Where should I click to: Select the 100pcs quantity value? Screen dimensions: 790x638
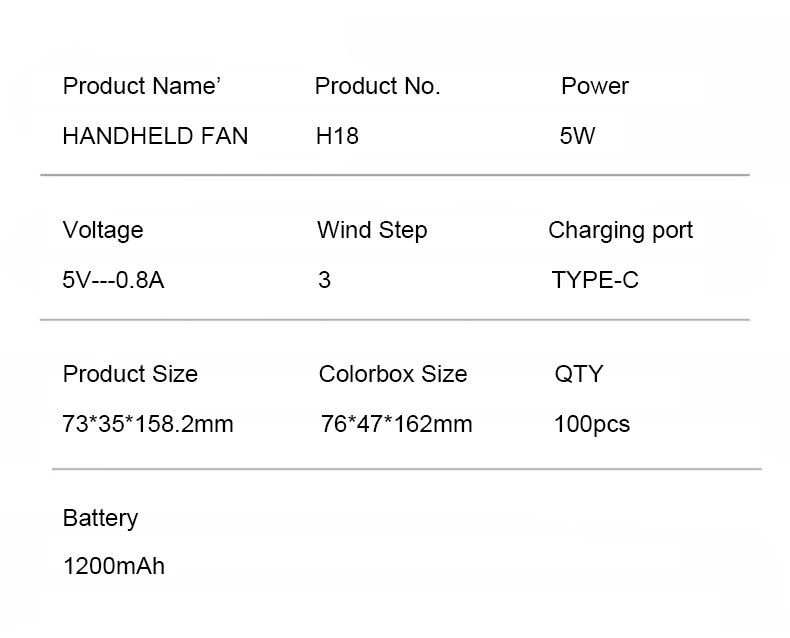[x=592, y=424]
